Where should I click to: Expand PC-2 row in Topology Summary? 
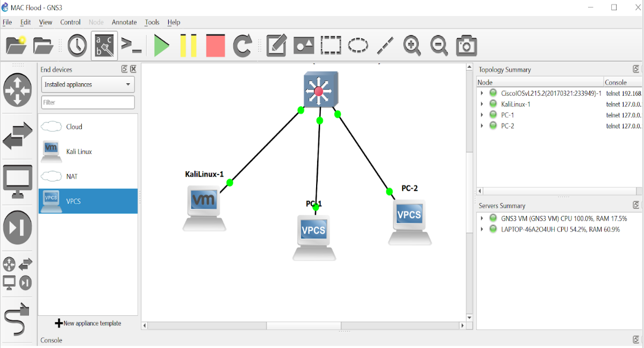point(482,126)
